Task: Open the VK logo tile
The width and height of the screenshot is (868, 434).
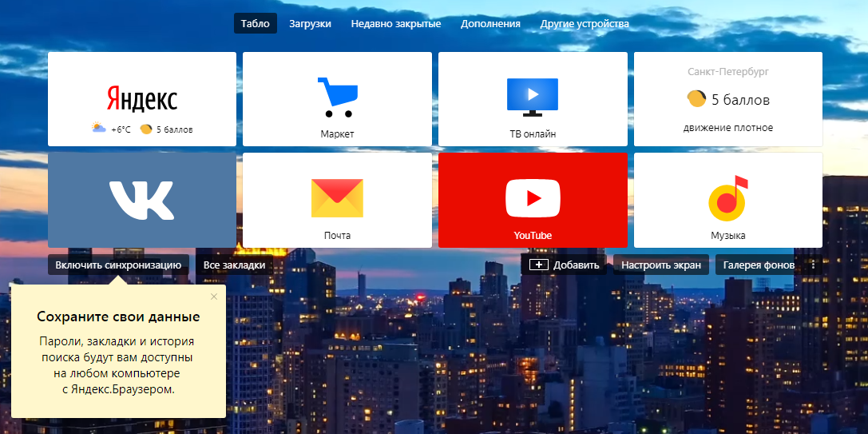Action: point(141,200)
